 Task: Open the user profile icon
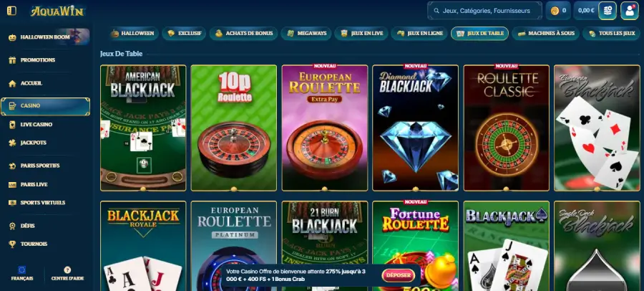click(629, 11)
